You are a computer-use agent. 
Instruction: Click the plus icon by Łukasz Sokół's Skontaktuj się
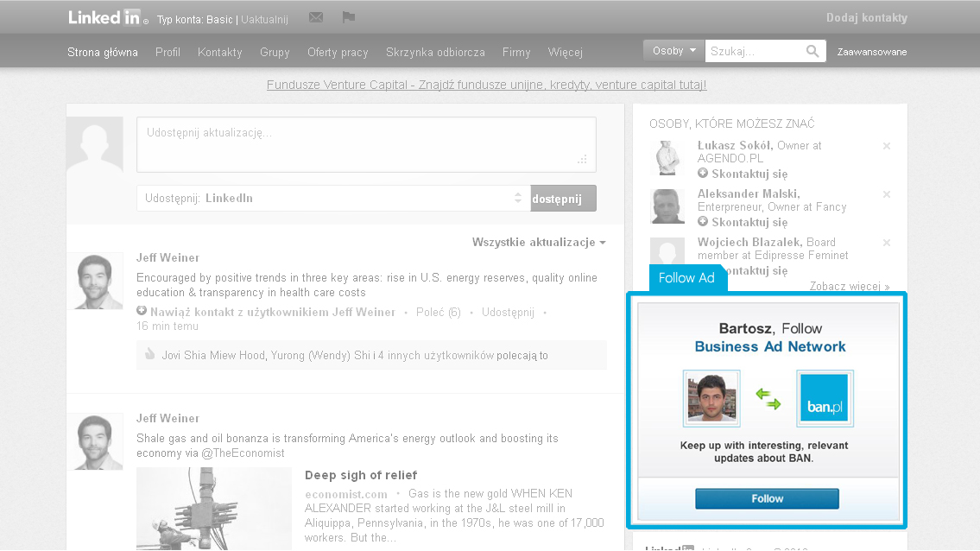coord(703,174)
